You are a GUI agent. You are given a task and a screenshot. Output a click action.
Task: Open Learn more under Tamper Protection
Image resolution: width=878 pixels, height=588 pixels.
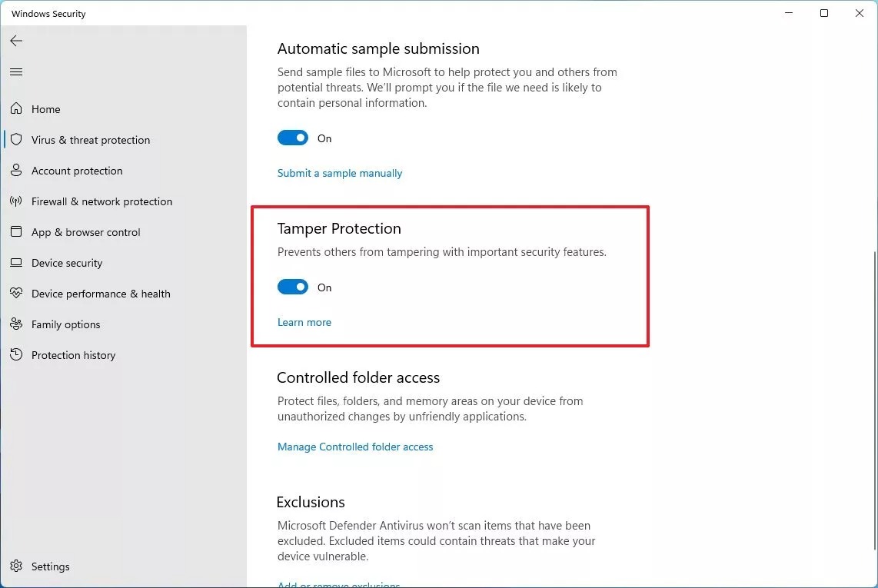304,322
